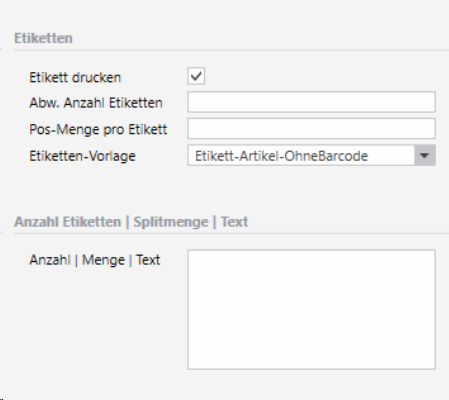Image resolution: width=449 pixels, height=400 pixels.
Task: Click the Pos-Menge pro Etikett label
Action: (x=98, y=129)
